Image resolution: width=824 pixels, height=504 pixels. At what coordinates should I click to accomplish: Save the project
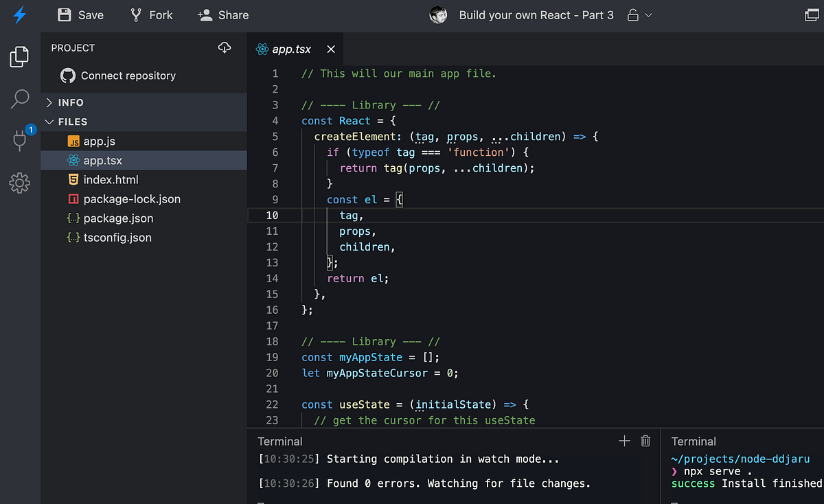point(81,15)
